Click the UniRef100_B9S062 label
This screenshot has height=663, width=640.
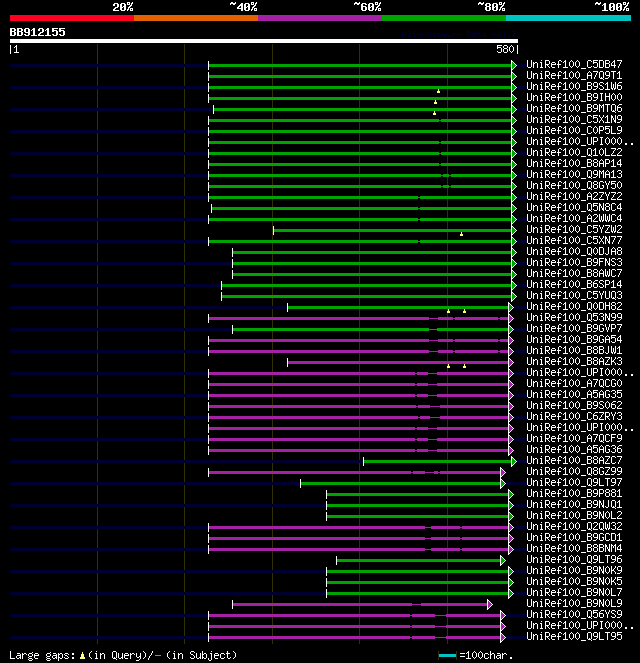coord(574,405)
